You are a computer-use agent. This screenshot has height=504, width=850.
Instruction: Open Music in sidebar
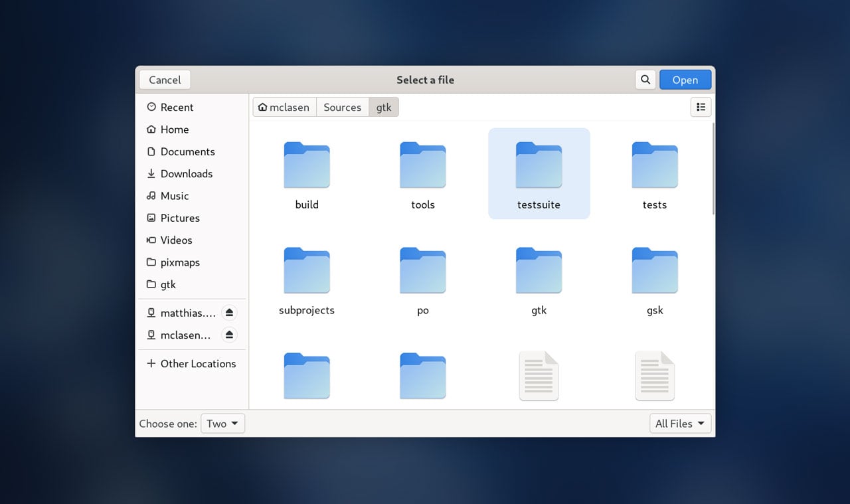tap(192, 196)
